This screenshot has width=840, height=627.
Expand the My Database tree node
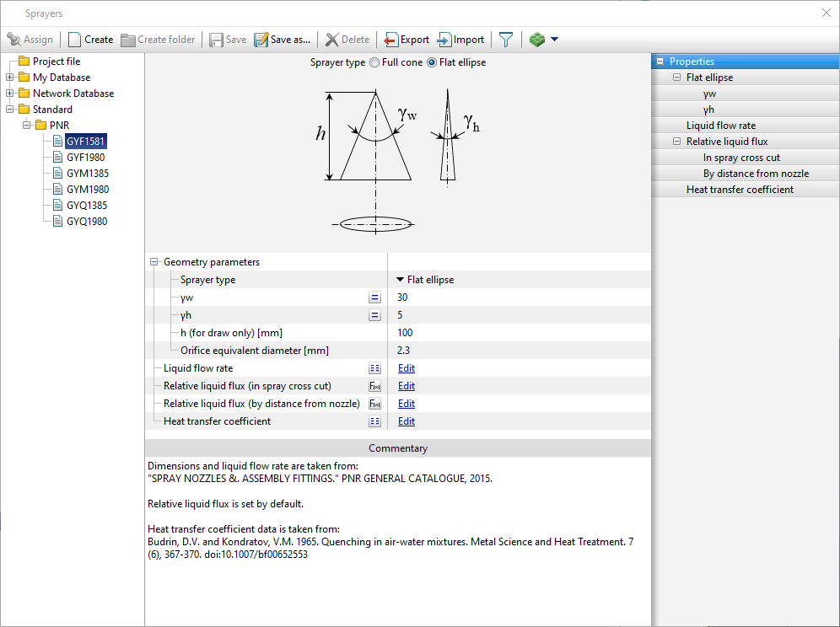[10, 78]
